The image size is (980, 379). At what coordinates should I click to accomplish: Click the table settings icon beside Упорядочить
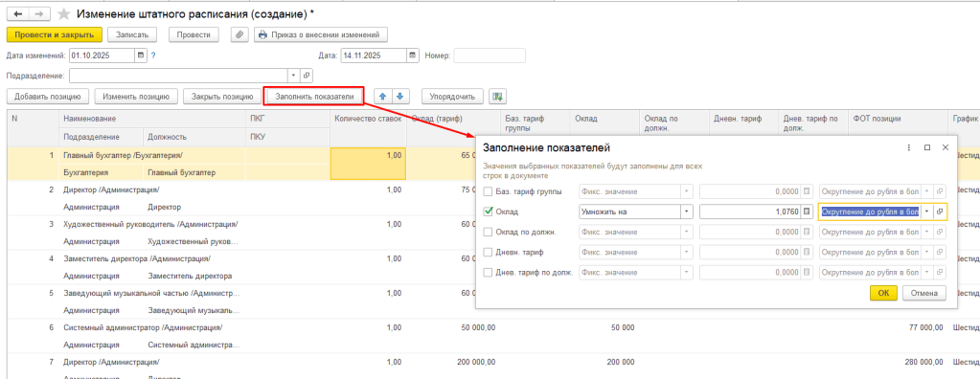point(497,96)
